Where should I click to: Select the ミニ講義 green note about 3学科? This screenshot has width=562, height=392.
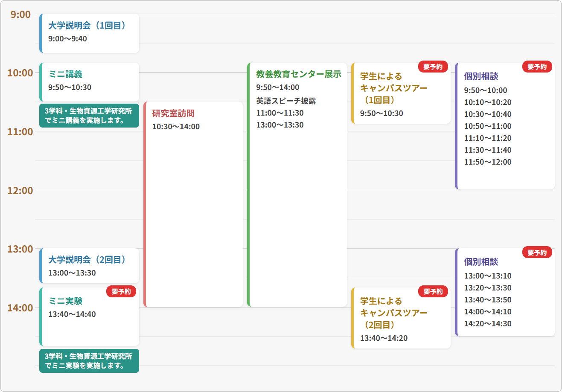coord(89,116)
